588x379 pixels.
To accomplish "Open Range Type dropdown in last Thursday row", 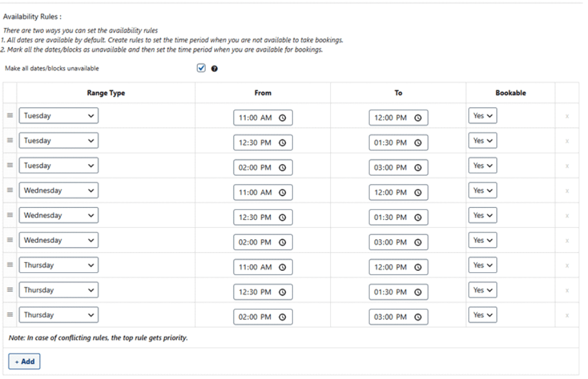I will 58,315.
